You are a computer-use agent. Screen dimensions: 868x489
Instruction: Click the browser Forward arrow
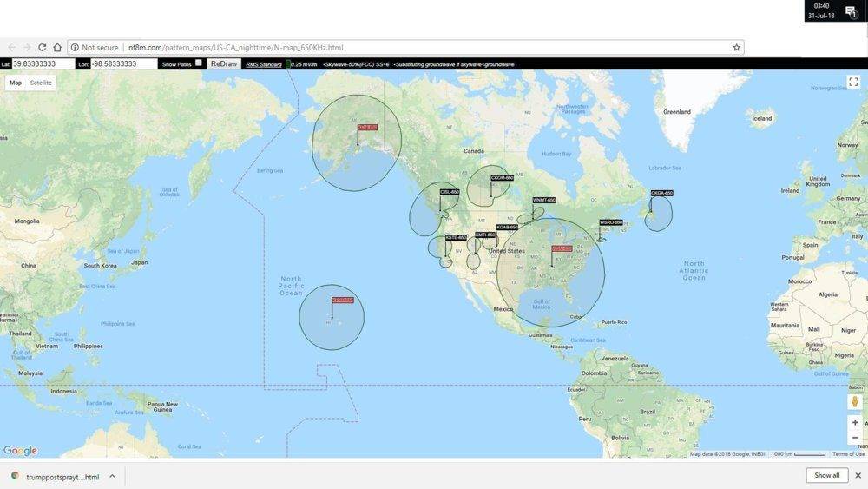[27, 48]
